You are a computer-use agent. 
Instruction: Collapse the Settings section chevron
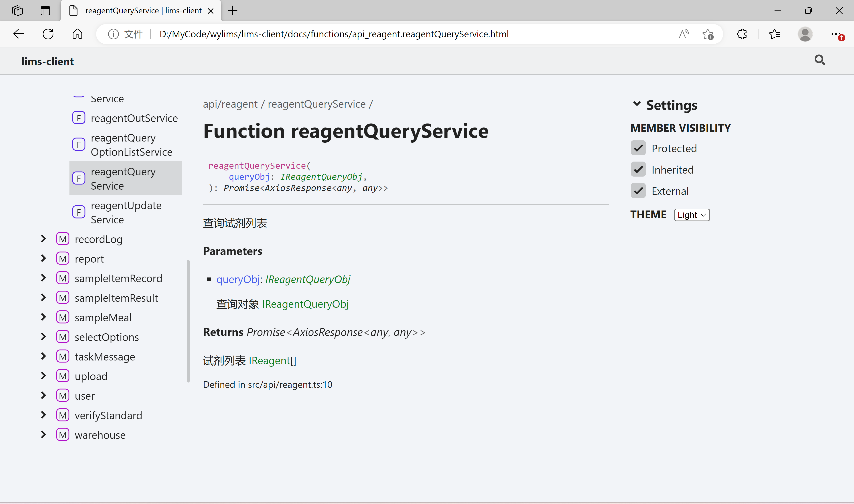click(x=637, y=104)
